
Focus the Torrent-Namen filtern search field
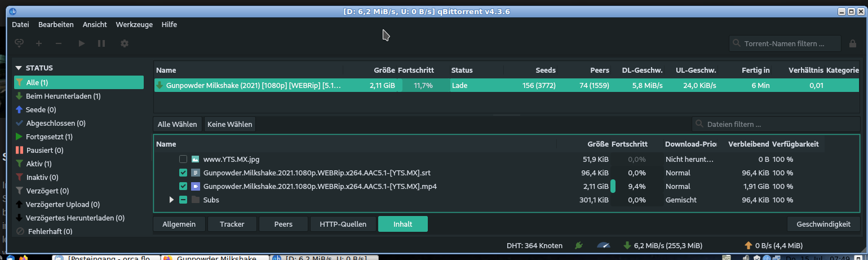click(786, 43)
